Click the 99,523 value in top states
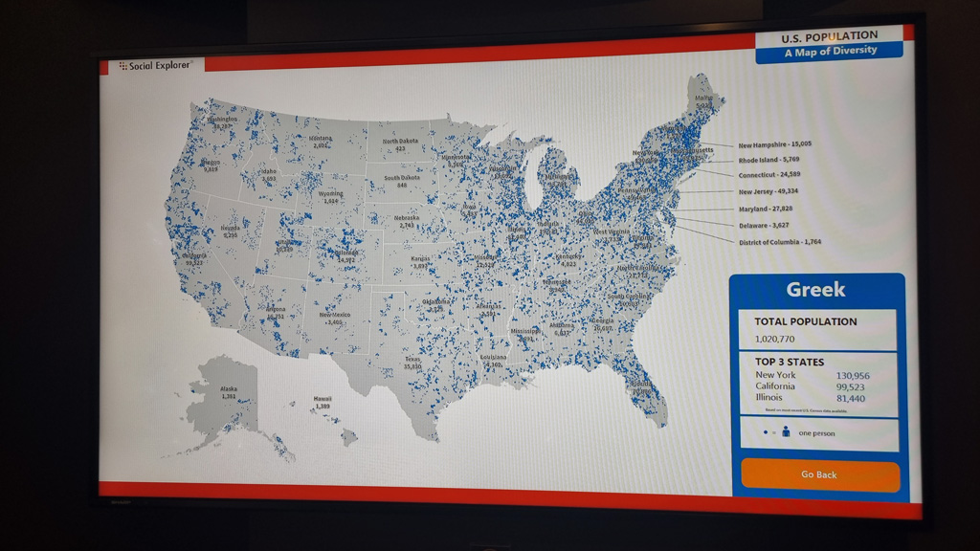 pos(851,387)
